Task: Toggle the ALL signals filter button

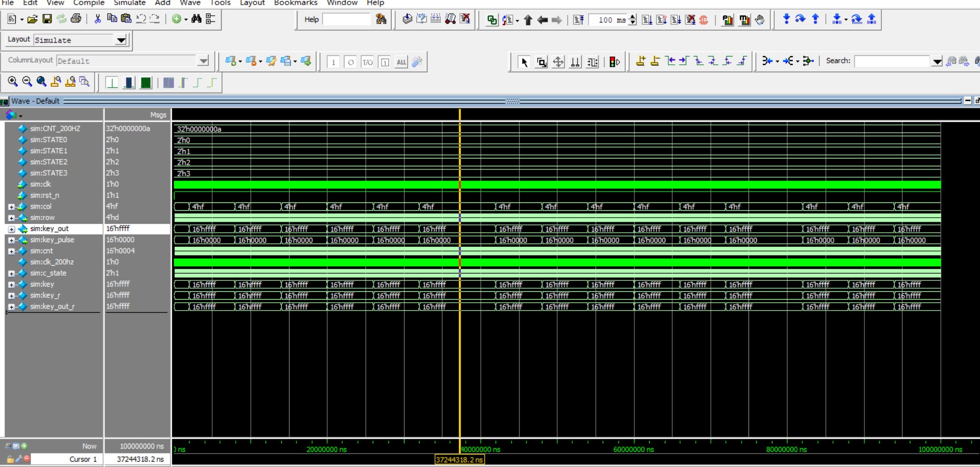Action: click(401, 62)
